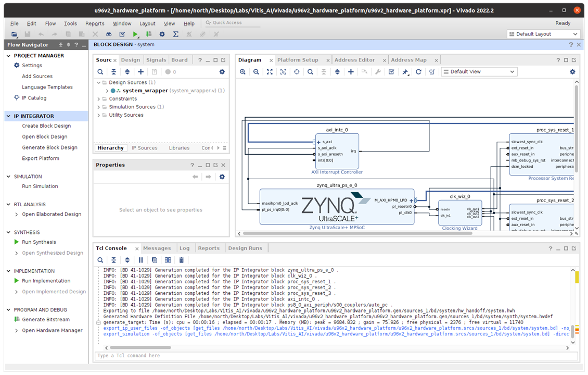Expand Utility Sources folder

pyautogui.click(x=99, y=115)
